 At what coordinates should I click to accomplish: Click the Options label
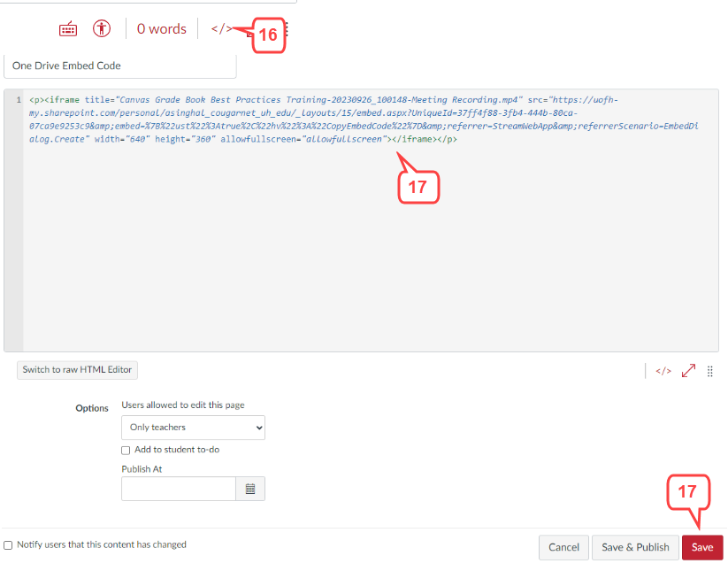tap(92, 408)
